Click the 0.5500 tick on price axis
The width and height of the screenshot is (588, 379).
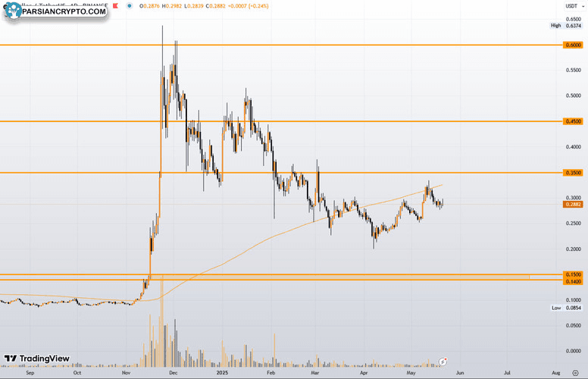click(574, 70)
